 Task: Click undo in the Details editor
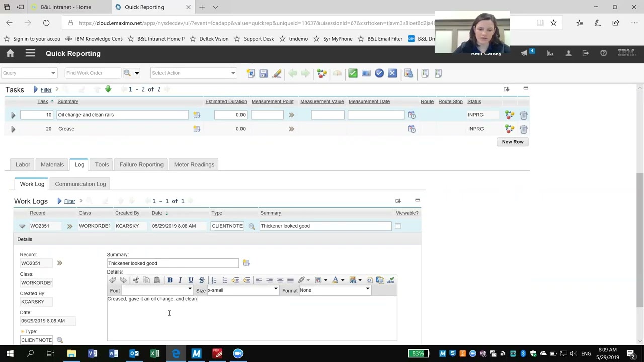(112, 280)
